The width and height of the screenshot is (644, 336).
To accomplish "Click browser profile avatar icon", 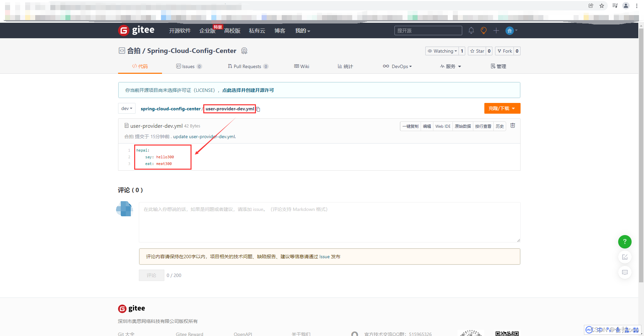I will [x=626, y=6].
